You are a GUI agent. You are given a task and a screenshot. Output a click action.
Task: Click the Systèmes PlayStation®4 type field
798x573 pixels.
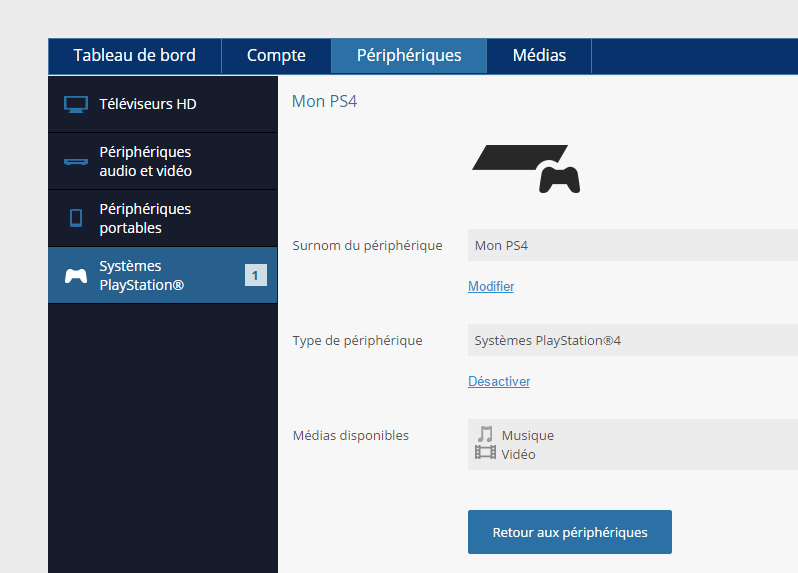[x=633, y=340]
